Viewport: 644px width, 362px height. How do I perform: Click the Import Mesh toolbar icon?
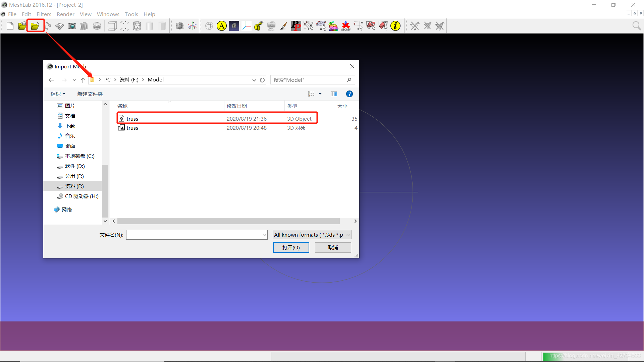pyautogui.click(x=35, y=26)
